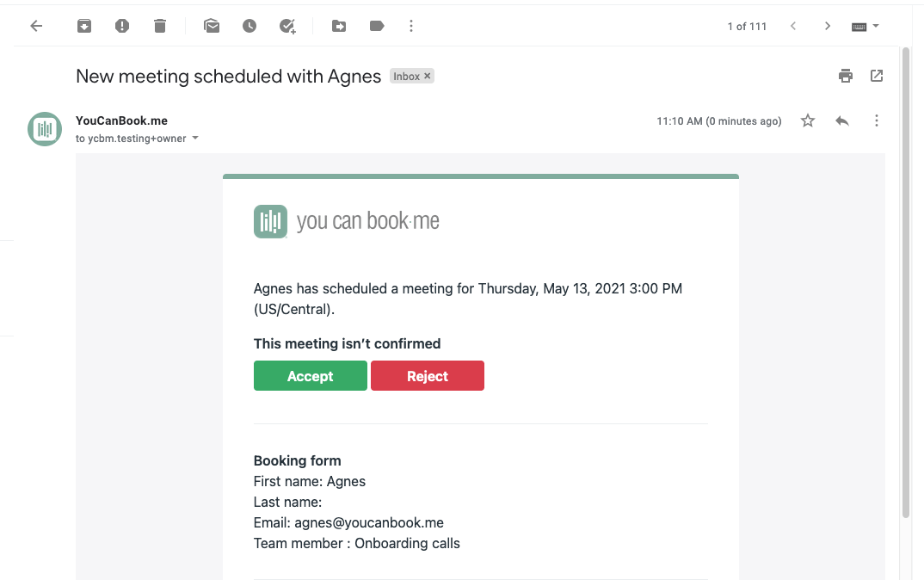Apply a label to the email
The width and height of the screenshot is (924, 580).
click(376, 26)
